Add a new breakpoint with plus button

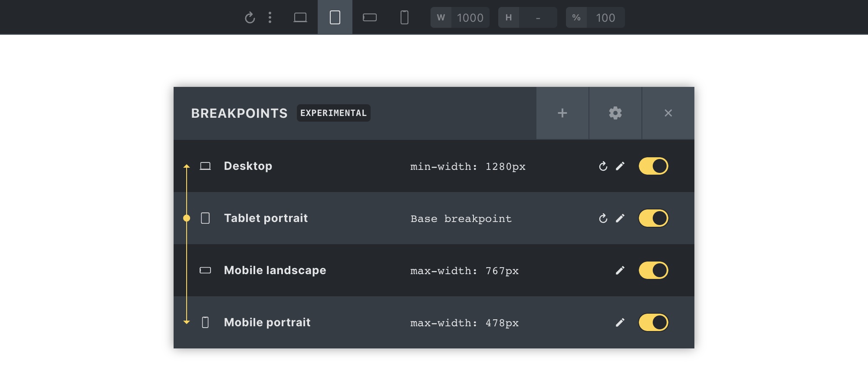[x=562, y=113]
